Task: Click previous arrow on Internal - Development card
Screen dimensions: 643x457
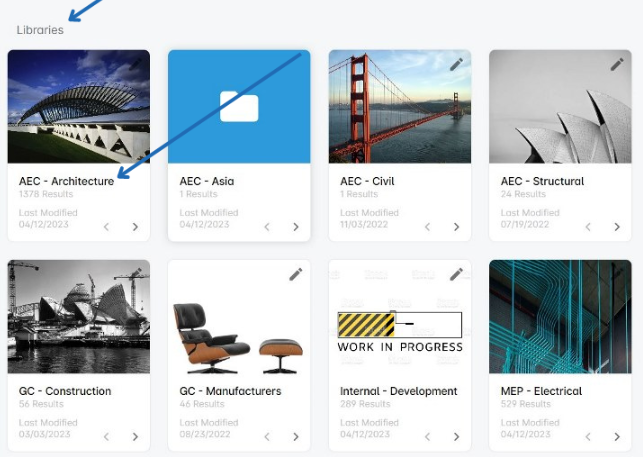Action: click(x=427, y=437)
